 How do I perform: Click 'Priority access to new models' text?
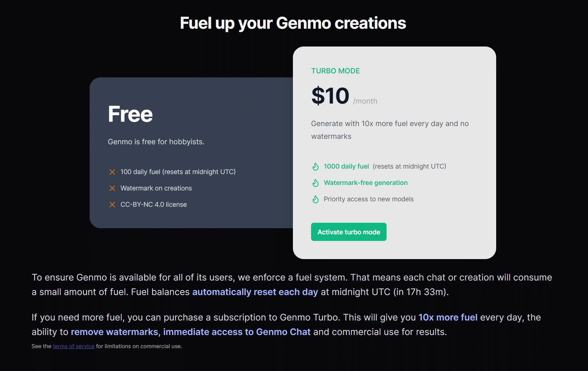click(368, 199)
